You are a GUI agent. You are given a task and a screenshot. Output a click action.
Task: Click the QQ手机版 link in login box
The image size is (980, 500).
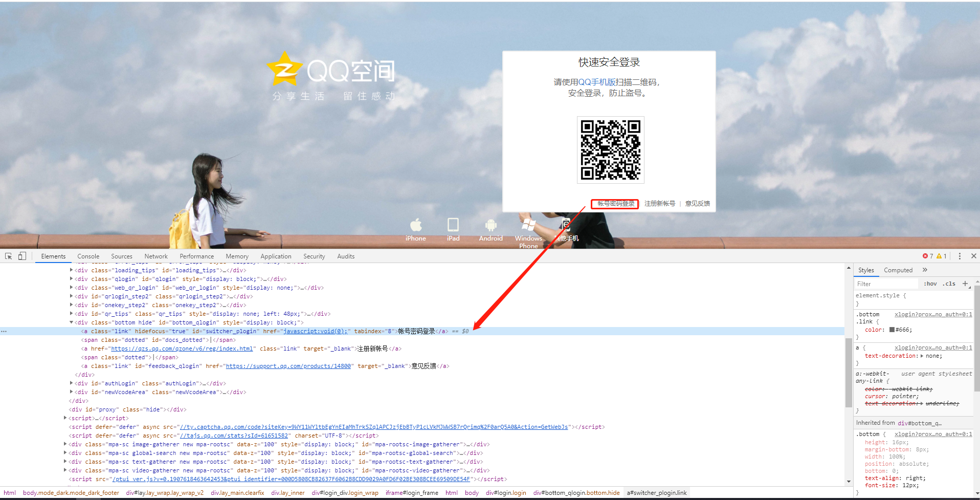[x=597, y=82]
